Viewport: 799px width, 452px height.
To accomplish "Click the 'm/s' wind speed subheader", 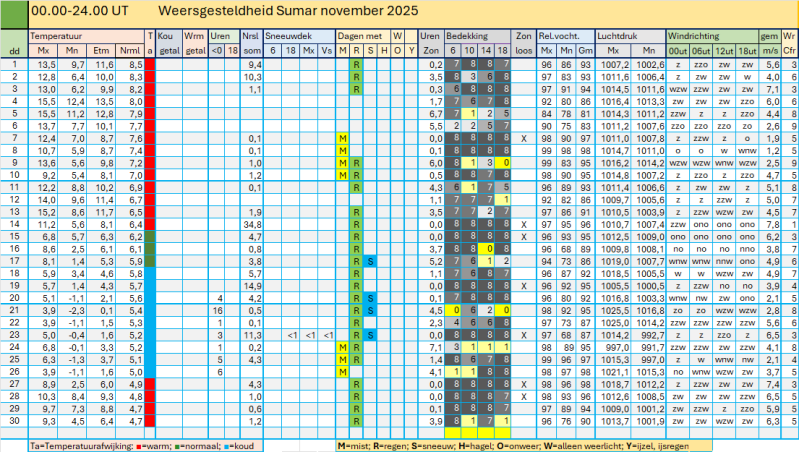I will pyautogui.click(x=770, y=50).
